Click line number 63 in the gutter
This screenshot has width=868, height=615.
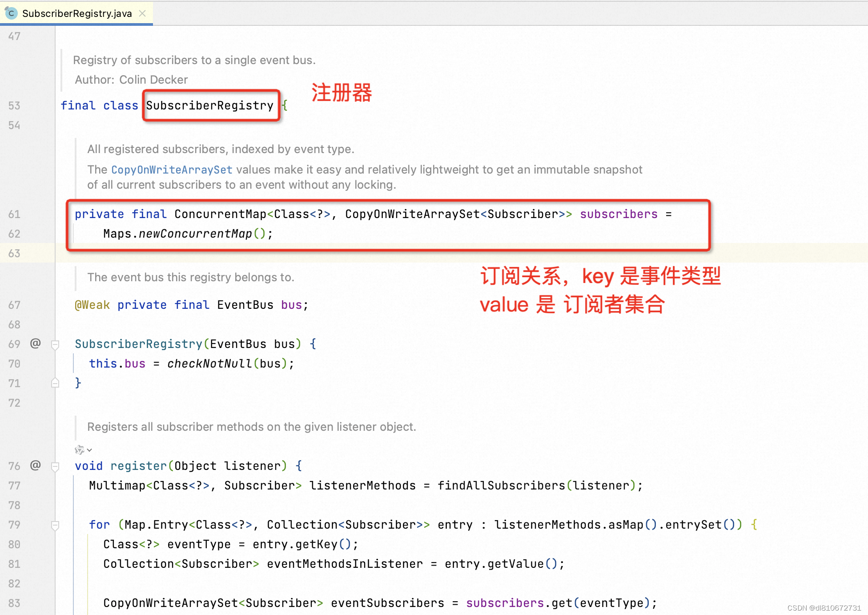tap(14, 253)
